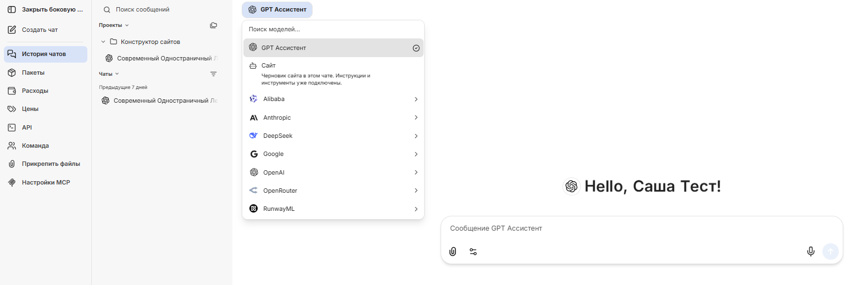Expand the Anthropic models submenu
Image resolution: width=868 pixels, height=285 pixels.
333,118
